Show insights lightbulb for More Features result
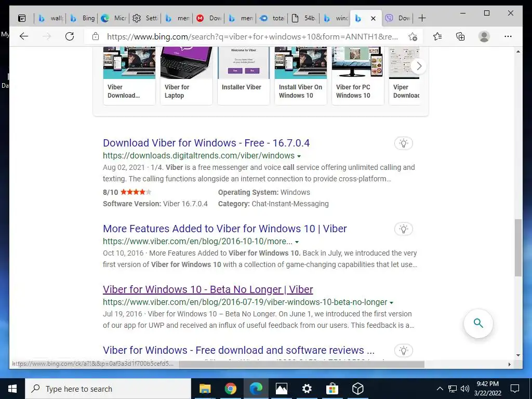 [403, 229]
